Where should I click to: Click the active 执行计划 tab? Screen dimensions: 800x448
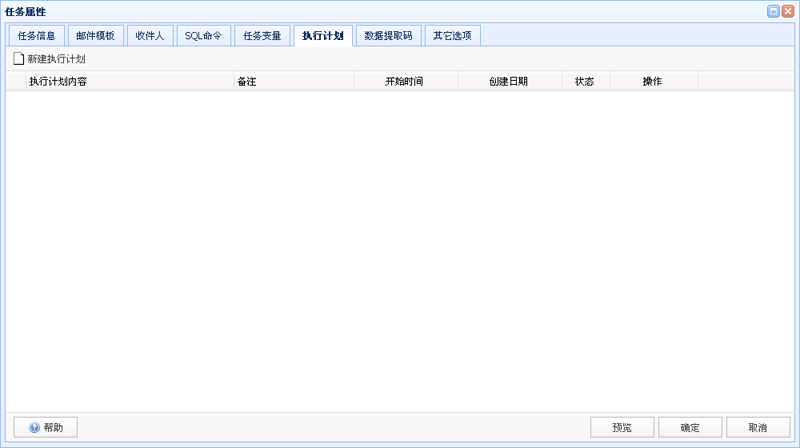tap(323, 36)
